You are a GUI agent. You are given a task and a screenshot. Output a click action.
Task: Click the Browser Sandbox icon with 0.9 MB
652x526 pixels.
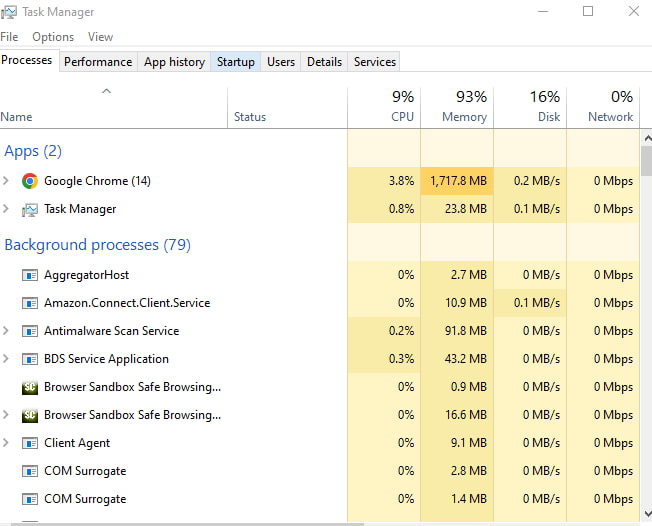(30, 387)
